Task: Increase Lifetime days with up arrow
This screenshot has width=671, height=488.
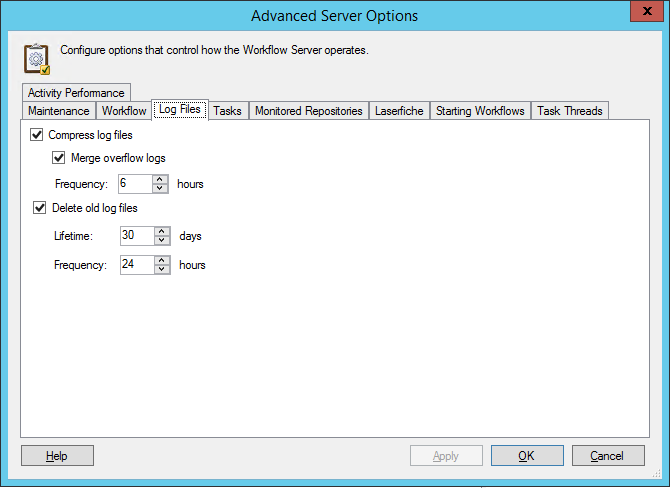Action: tap(162, 231)
